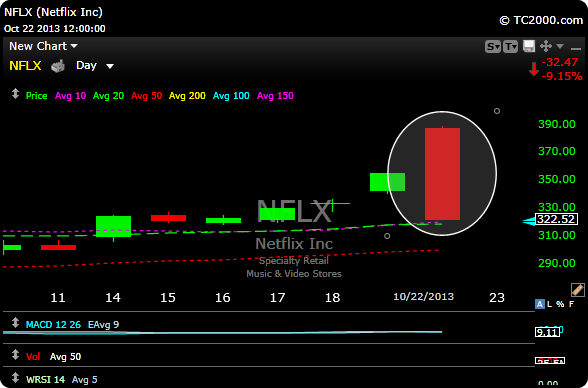Select the red Avg 50 price legend label
Screen dimensions: 588x388
(x=146, y=96)
